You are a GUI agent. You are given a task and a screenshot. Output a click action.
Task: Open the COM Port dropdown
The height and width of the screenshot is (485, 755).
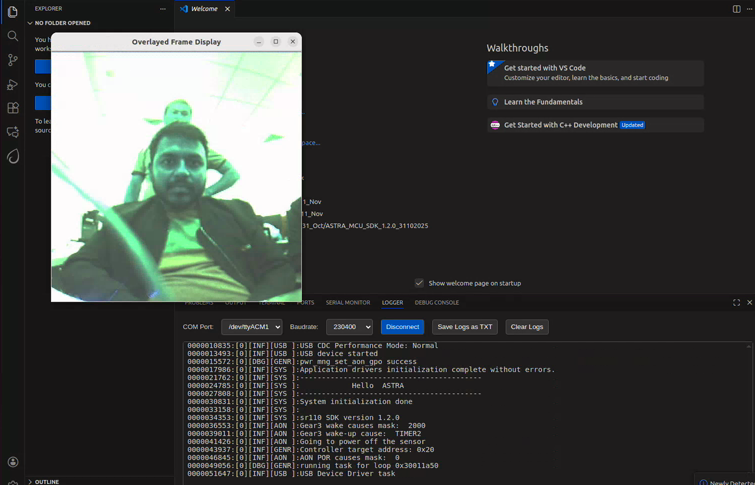251,327
